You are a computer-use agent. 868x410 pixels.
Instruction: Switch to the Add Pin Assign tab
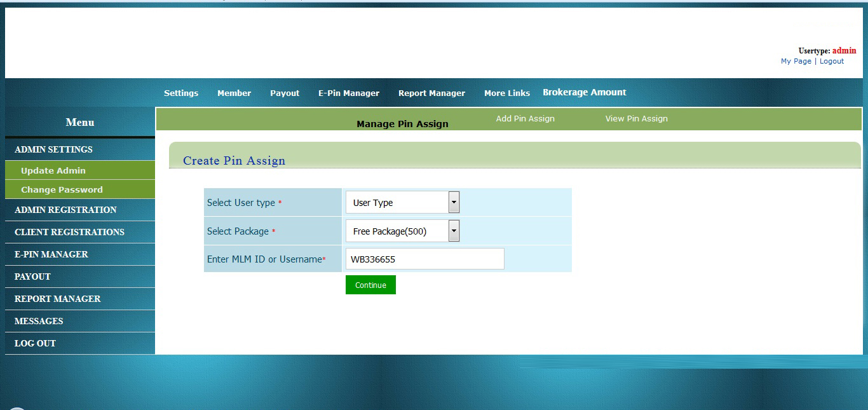coord(525,119)
